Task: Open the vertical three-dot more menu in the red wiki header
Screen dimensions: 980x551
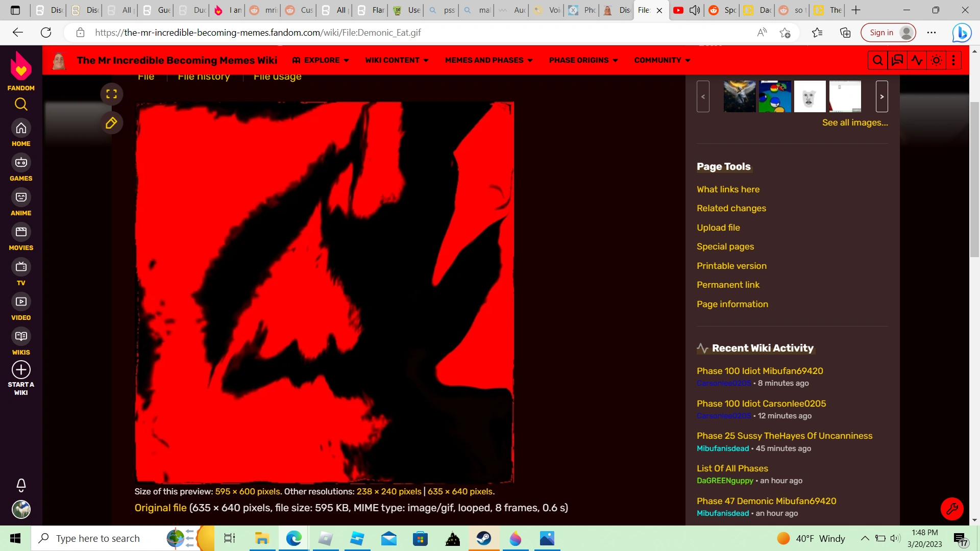Action: pos(953,60)
